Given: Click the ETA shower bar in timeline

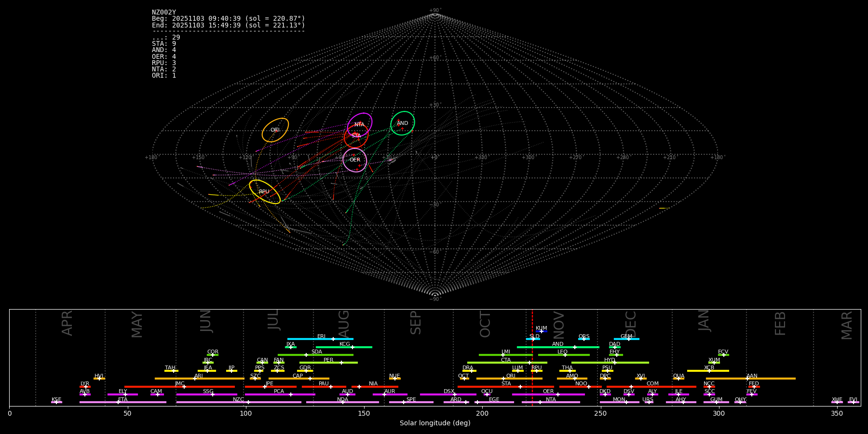Looking at the screenshot, I should 123,402.
